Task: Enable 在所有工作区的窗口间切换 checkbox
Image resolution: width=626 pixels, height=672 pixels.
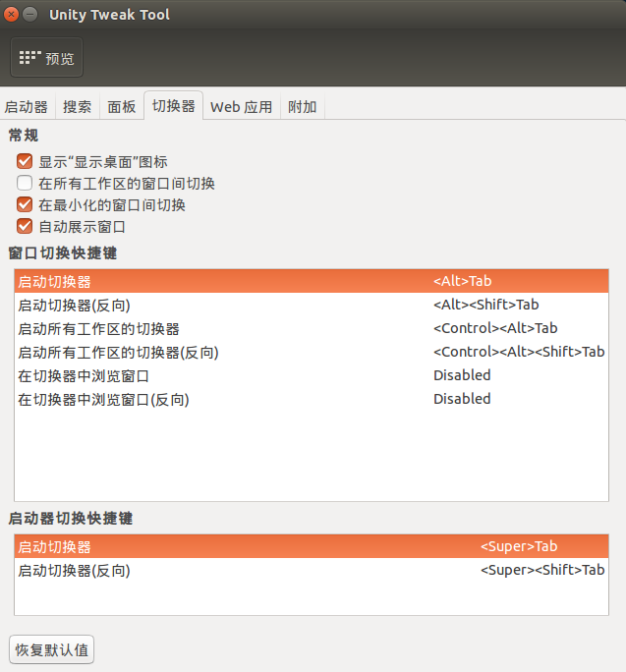Action: 25,183
